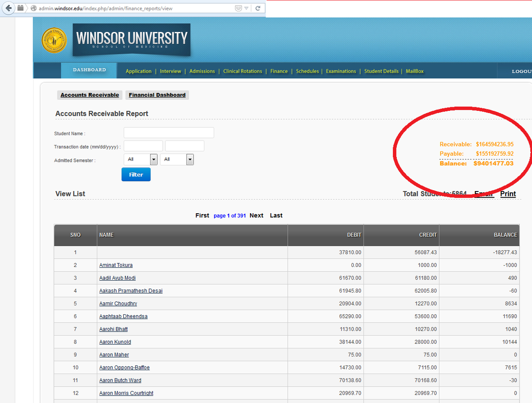This screenshot has height=403, width=532.
Task: Open Aaron Kunold student link
Action: (x=115, y=342)
